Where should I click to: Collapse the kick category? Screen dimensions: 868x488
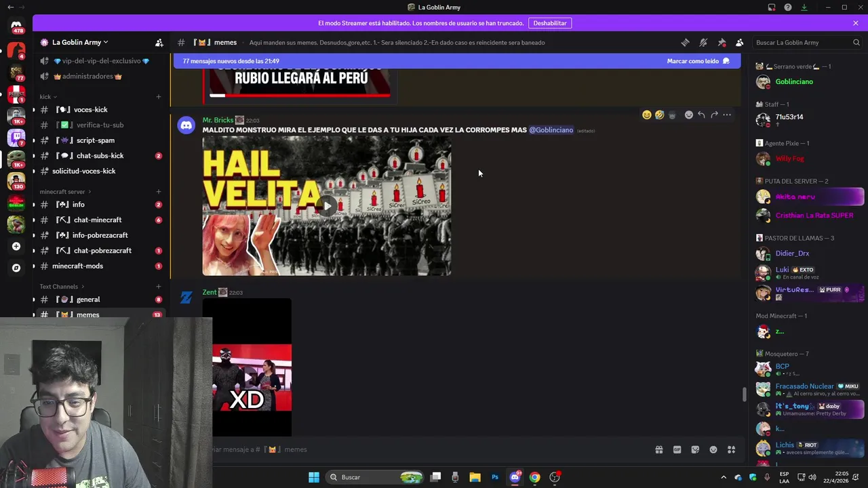(48, 97)
